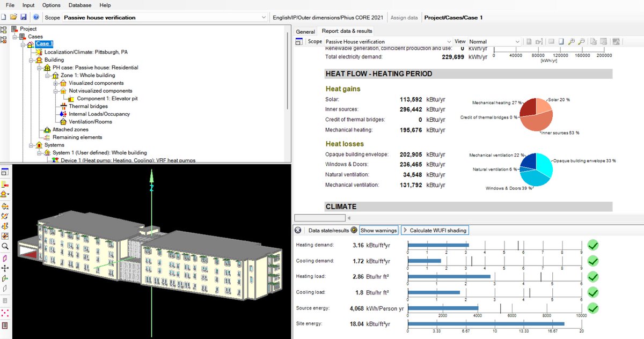Rotate model around Z axis icon
The width and height of the screenshot is (644, 339).
[5, 226]
